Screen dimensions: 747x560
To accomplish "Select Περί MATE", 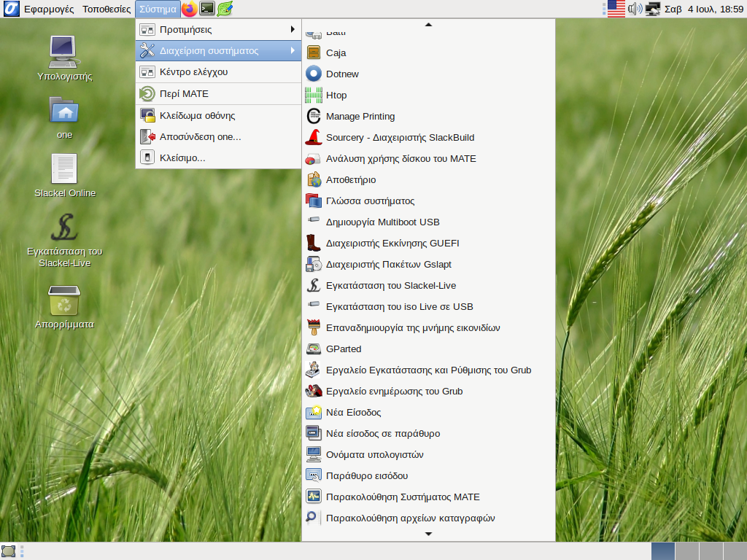I will (x=219, y=94).
